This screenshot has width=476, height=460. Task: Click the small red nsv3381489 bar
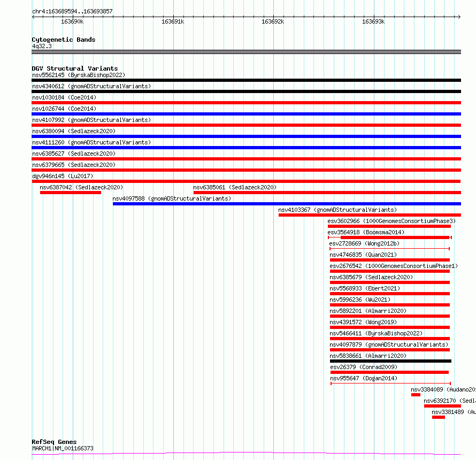point(439,417)
